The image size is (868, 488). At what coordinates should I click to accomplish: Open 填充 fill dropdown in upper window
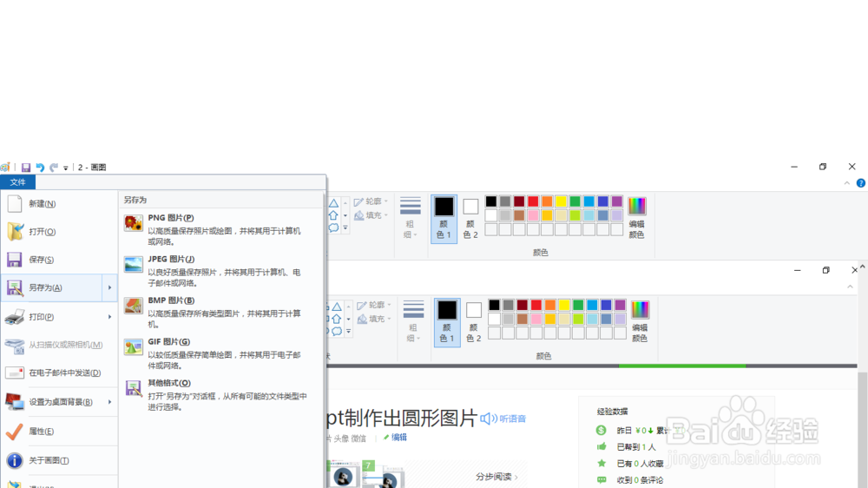click(x=371, y=215)
